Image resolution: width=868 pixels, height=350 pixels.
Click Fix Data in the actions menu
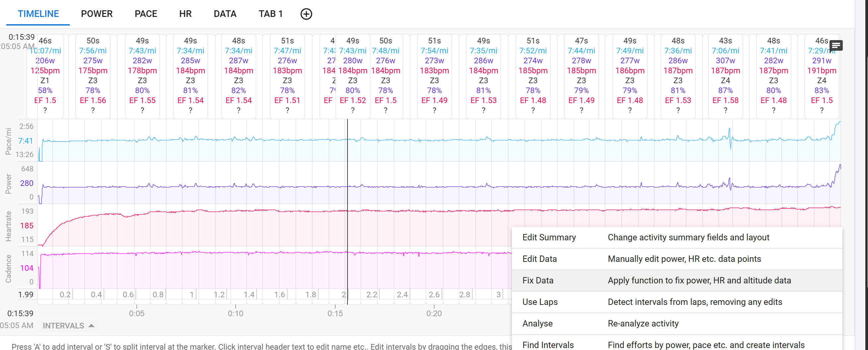coord(538,280)
